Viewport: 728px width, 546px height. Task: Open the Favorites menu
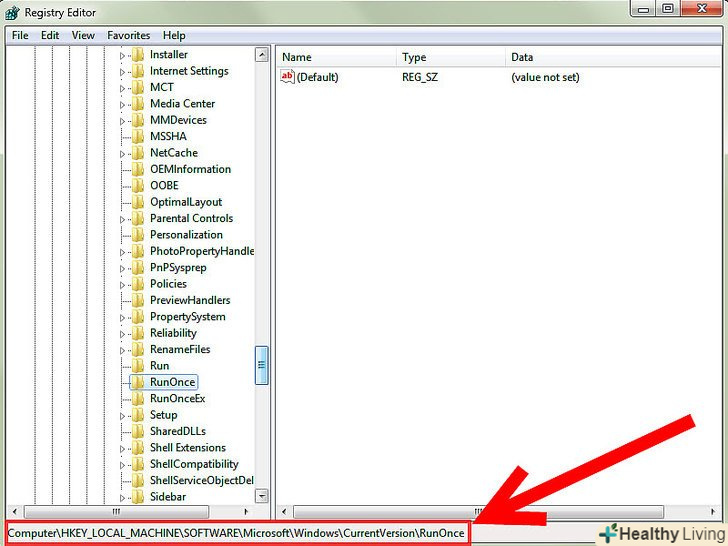[x=129, y=35]
